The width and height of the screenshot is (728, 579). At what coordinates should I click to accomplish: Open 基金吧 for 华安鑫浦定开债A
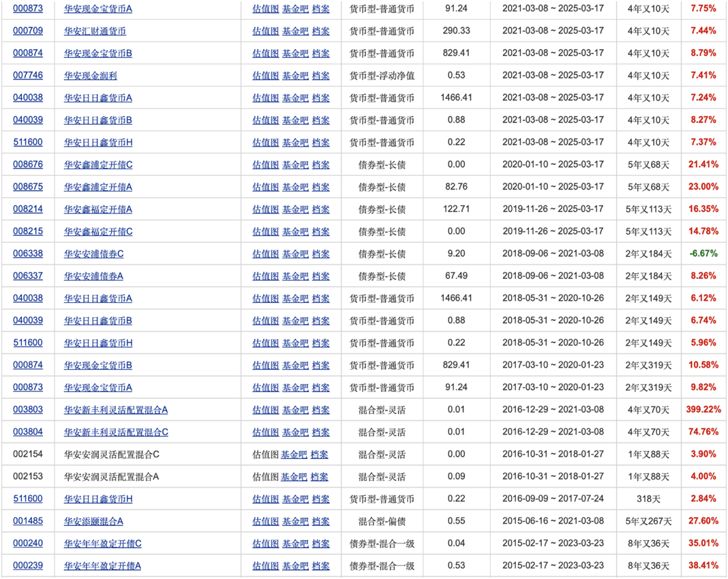[295, 187]
